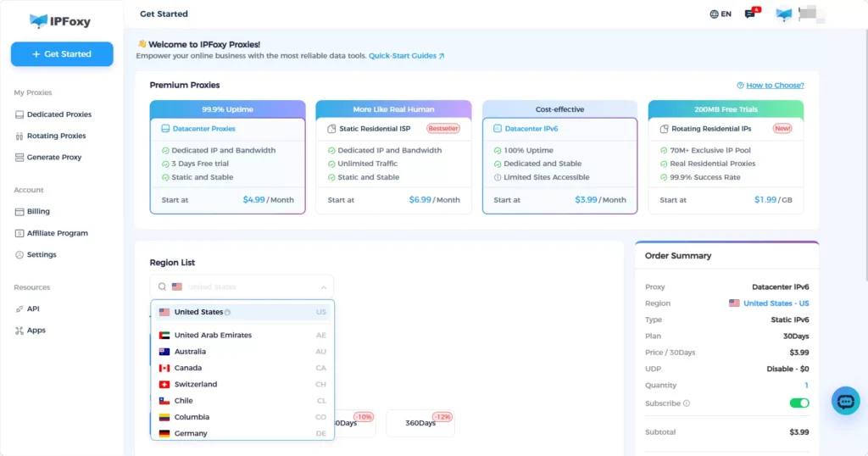Image resolution: width=868 pixels, height=456 pixels.
Task: Collapse the Region List dropdown chevron
Action: tap(323, 287)
